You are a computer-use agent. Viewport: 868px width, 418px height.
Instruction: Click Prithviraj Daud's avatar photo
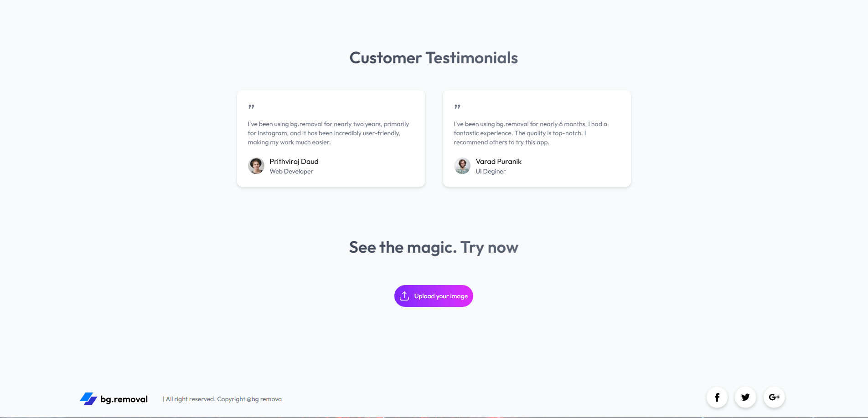[x=256, y=166]
